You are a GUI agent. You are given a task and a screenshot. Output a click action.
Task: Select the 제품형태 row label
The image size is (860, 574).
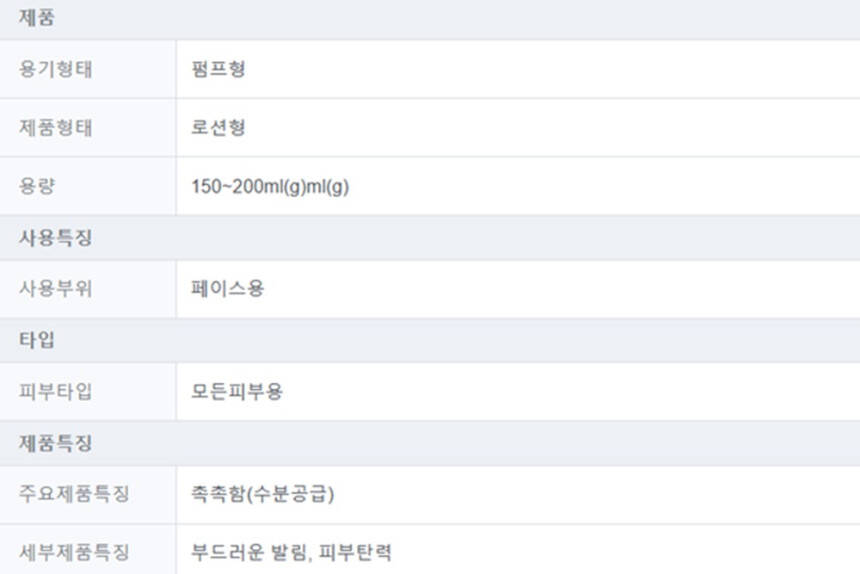coord(55,128)
